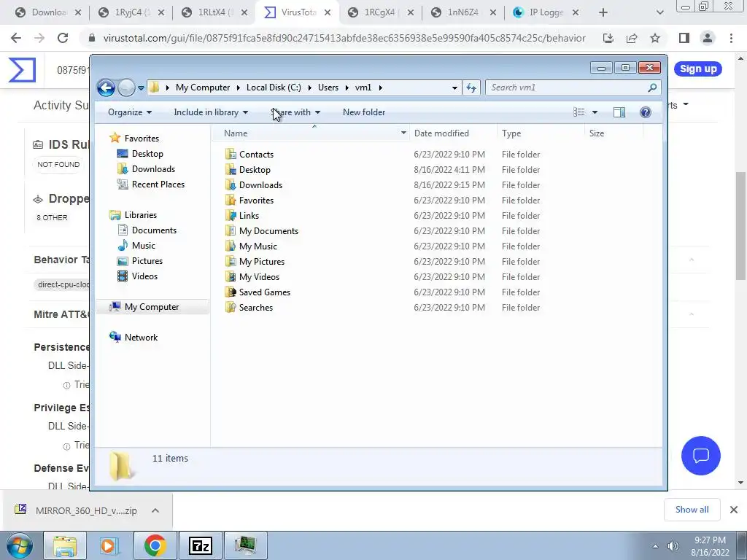Open Explorer help question mark icon
The width and height of the screenshot is (747, 560).
click(646, 112)
